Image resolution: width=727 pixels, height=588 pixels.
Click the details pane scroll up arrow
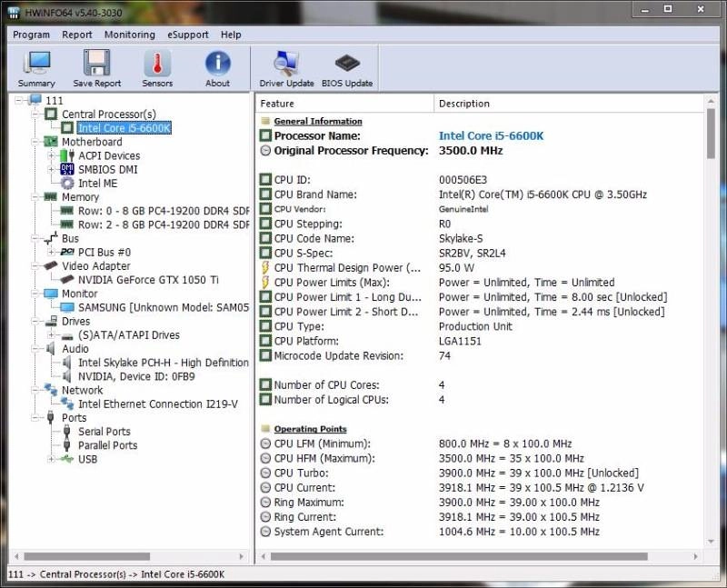[x=711, y=101]
